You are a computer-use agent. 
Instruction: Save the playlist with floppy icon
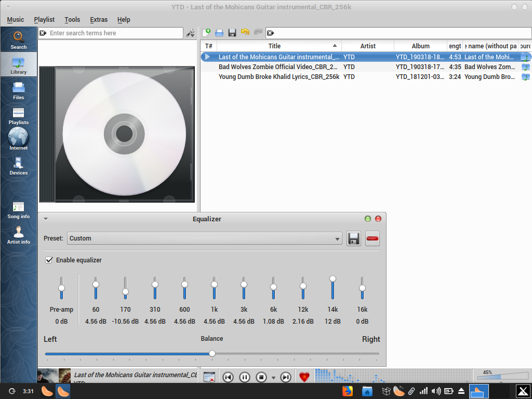[232, 33]
